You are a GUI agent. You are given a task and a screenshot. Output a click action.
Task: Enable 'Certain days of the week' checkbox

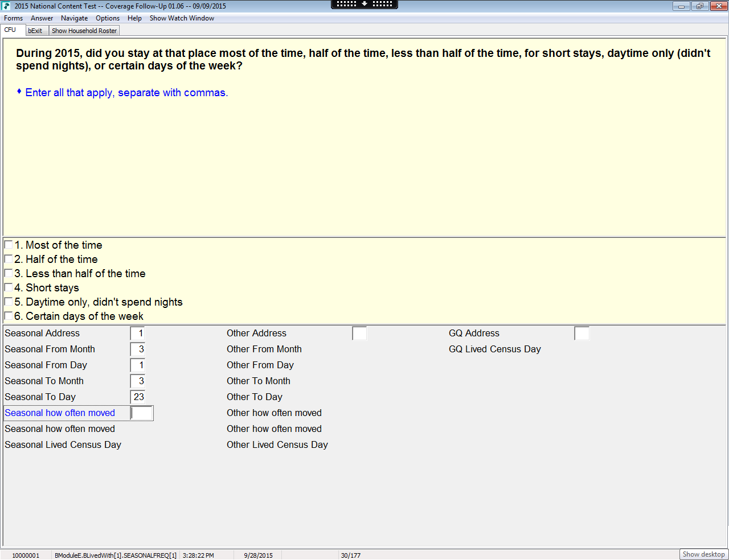9,316
